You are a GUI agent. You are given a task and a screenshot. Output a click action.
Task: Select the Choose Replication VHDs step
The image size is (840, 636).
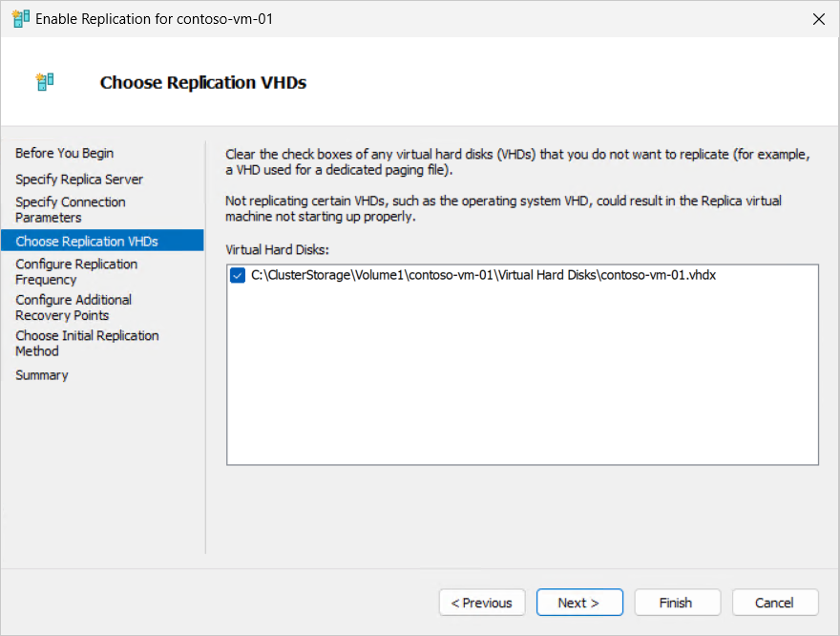(87, 242)
